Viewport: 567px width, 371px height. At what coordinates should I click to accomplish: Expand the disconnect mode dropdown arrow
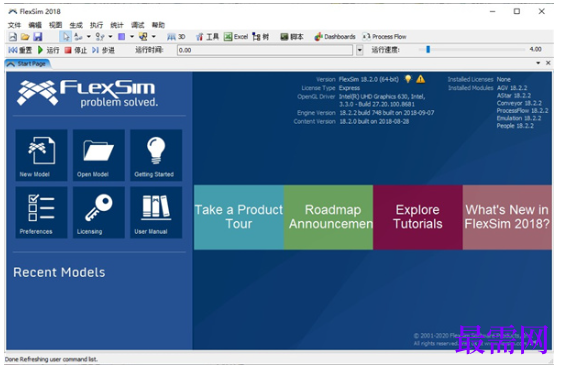110,37
